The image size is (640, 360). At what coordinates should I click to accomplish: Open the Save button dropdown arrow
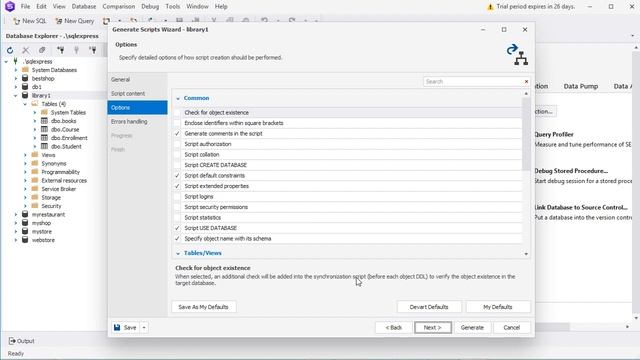pyautogui.click(x=144, y=327)
